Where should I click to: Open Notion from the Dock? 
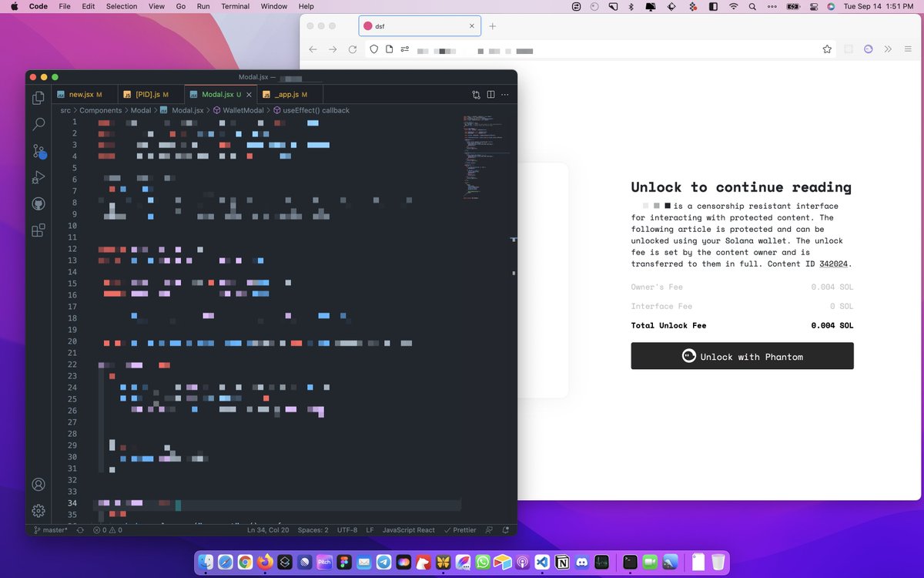[x=562, y=563]
